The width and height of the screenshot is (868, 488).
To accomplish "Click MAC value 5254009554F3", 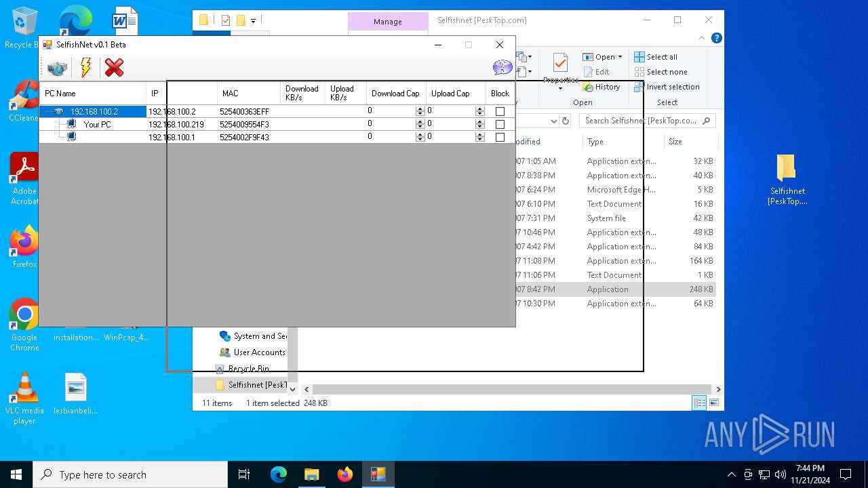I will tap(244, 125).
